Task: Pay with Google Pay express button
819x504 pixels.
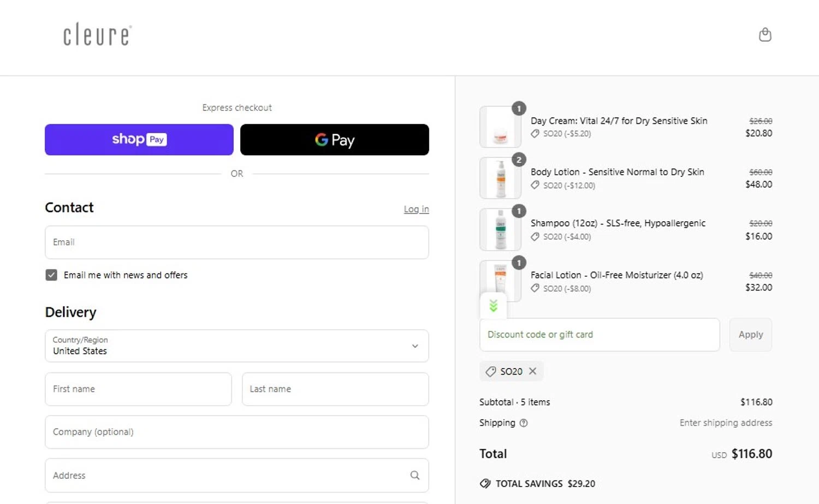Action: (x=335, y=140)
